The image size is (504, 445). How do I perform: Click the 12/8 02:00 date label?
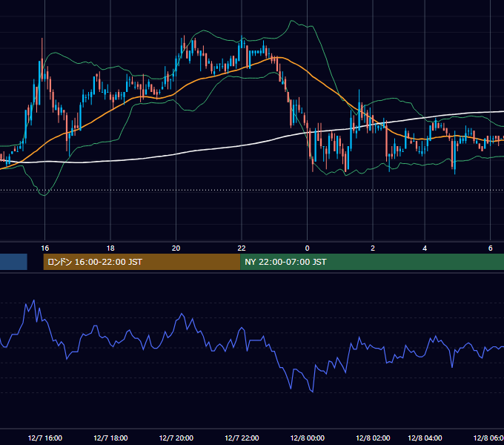tap(373, 438)
